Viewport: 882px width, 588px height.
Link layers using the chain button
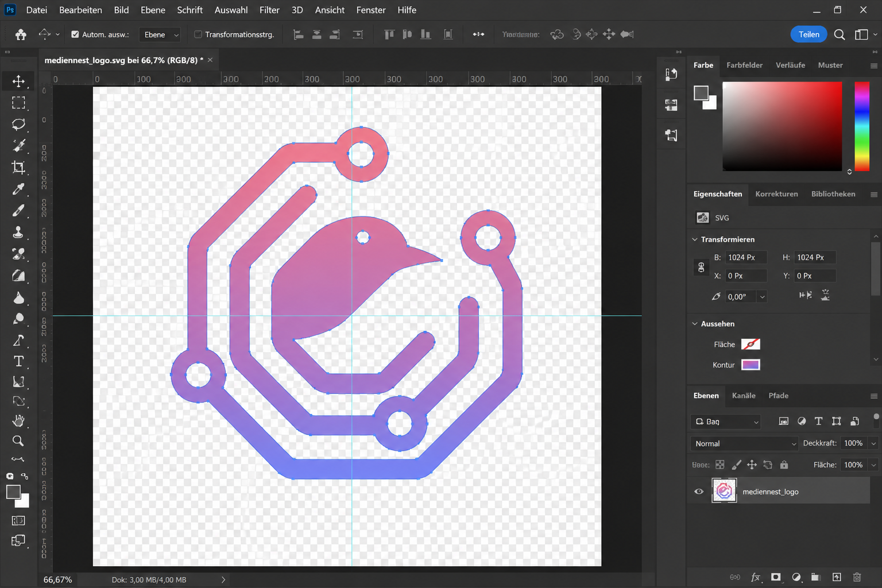735,577
